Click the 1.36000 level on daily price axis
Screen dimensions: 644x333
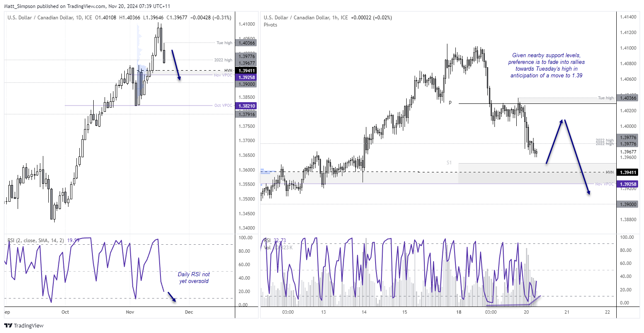[x=247, y=170]
